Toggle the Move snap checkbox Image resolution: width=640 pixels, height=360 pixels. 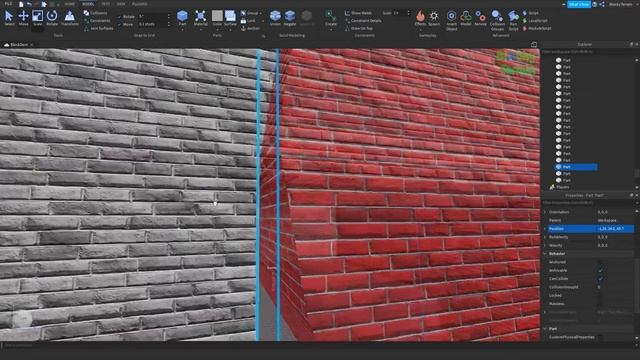point(119,24)
